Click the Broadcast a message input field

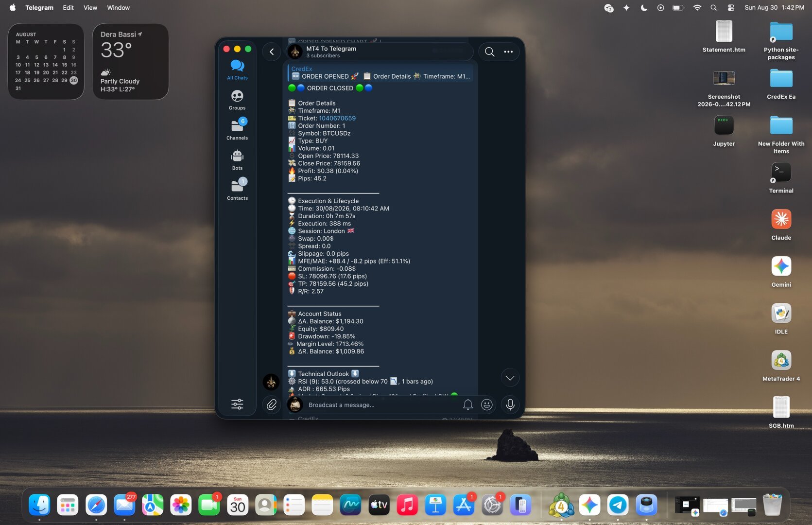381,405
